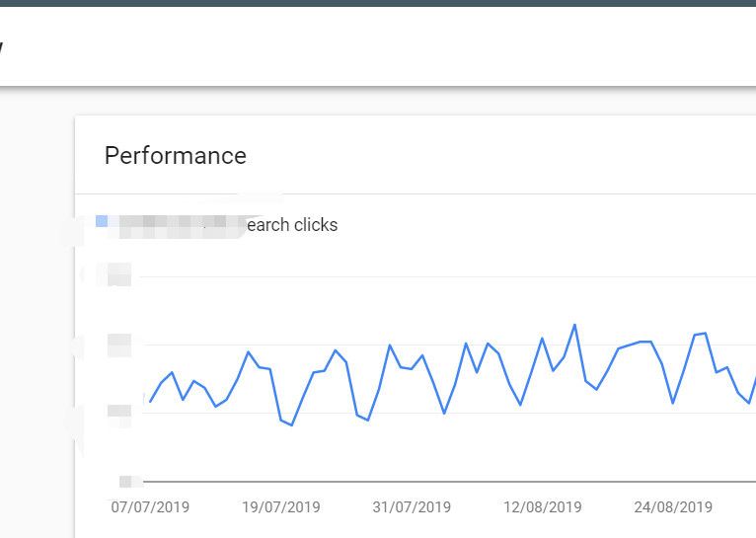Pick the 31/07/2019 axis date
Screen dimensions: 756x538
coord(412,507)
